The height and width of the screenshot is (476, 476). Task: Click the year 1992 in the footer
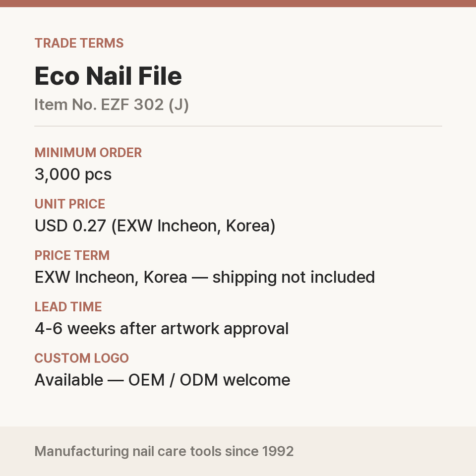point(278,451)
